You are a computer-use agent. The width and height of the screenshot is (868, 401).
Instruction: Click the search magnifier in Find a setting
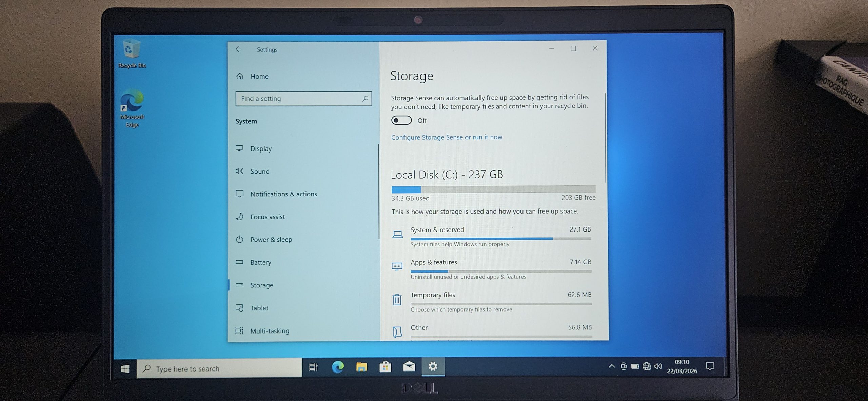(365, 99)
